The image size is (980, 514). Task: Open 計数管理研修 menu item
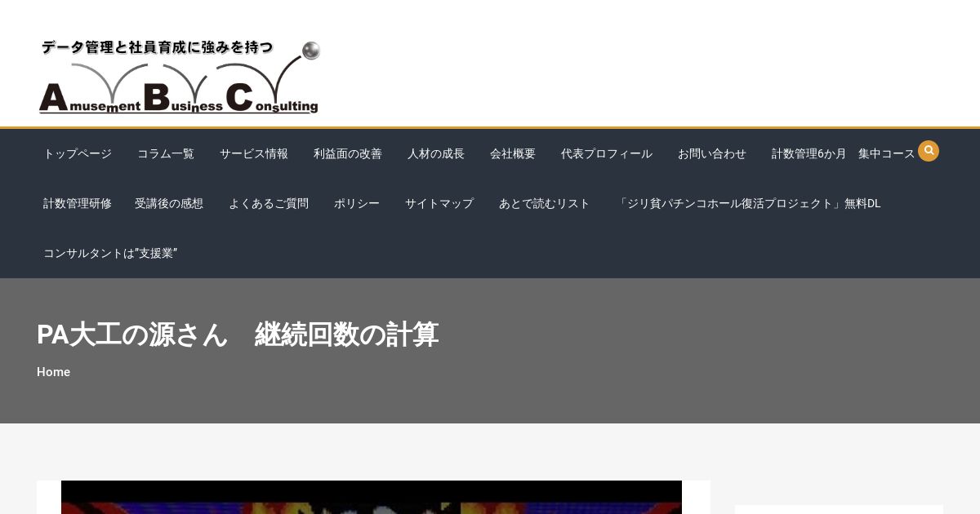point(78,203)
